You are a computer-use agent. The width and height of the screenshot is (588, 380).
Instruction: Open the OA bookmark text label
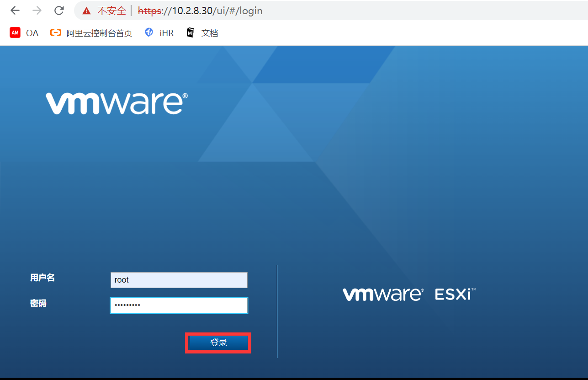pos(32,33)
